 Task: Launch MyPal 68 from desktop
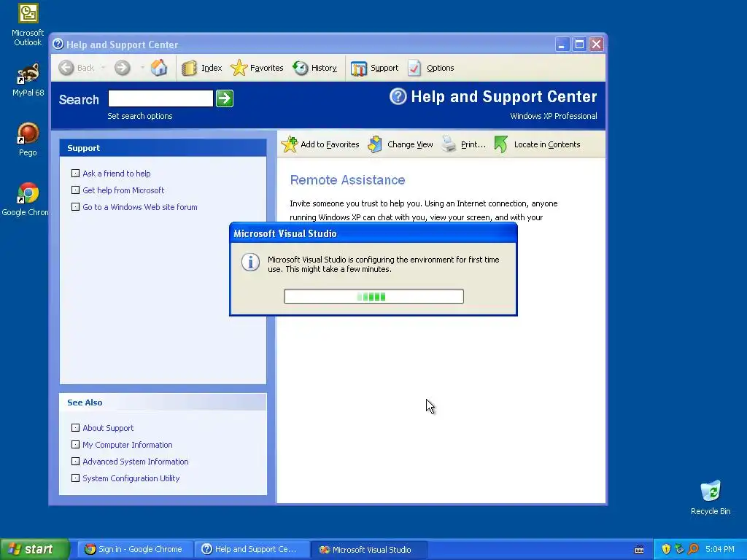pyautogui.click(x=28, y=79)
